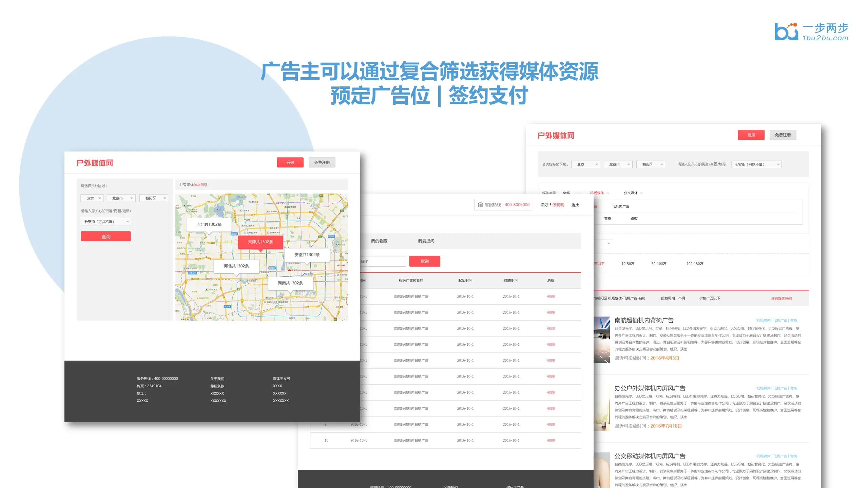The width and height of the screenshot is (868, 488).
Task: Select the 100-150万 price range option
Action: pos(694,264)
